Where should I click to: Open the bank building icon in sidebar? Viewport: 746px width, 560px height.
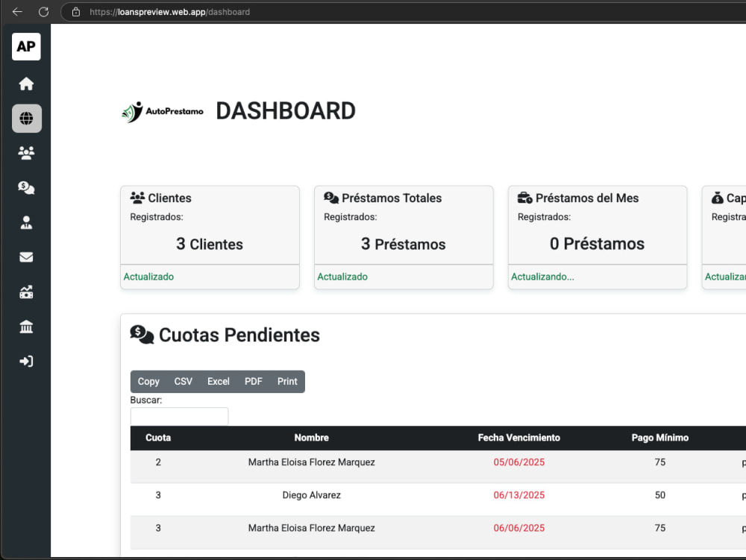[26, 327]
